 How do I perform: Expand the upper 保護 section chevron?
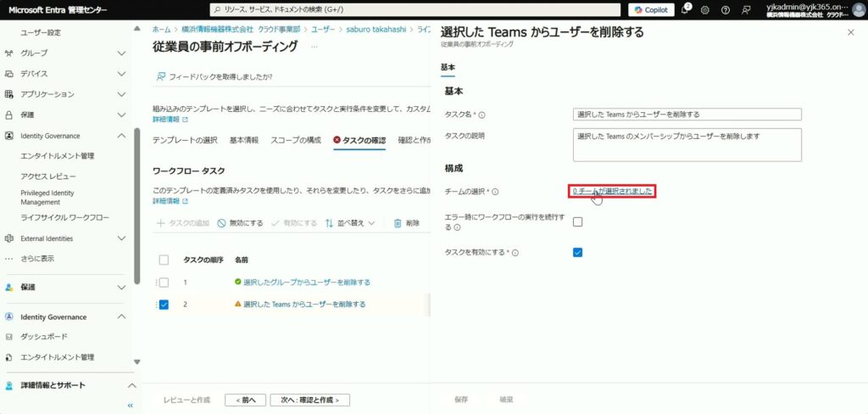[122, 115]
